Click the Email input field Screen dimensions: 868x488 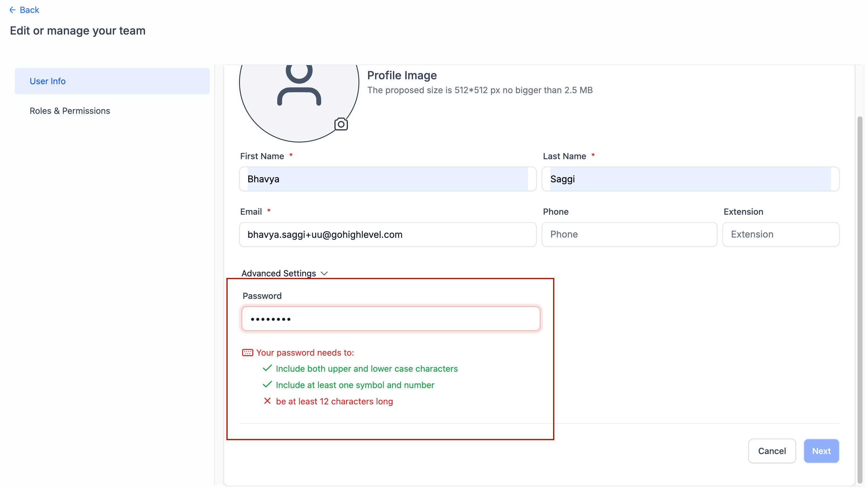[387, 234]
